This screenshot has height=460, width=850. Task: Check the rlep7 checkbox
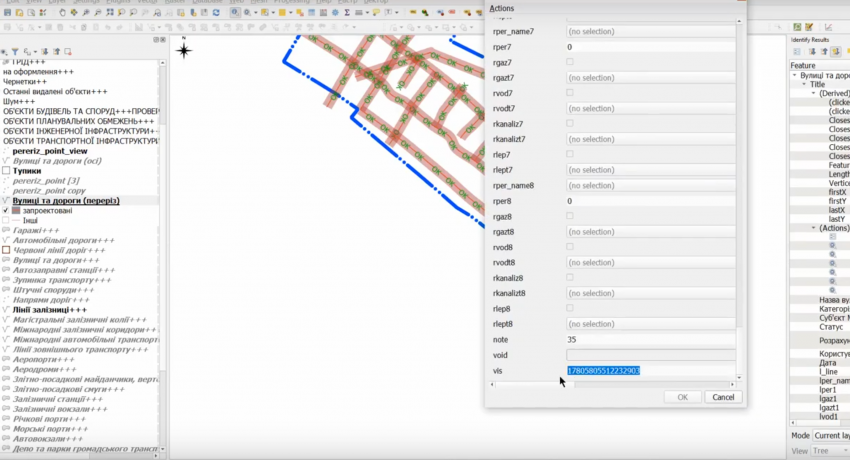(x=570, y=154)
